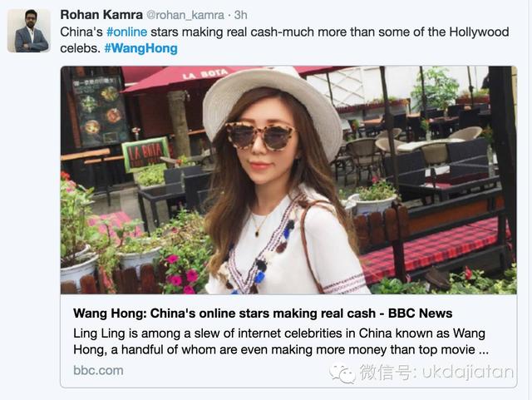532x400 pixels.
Task: Follow the #online hashtag
Action: click(x=126, y=32)
